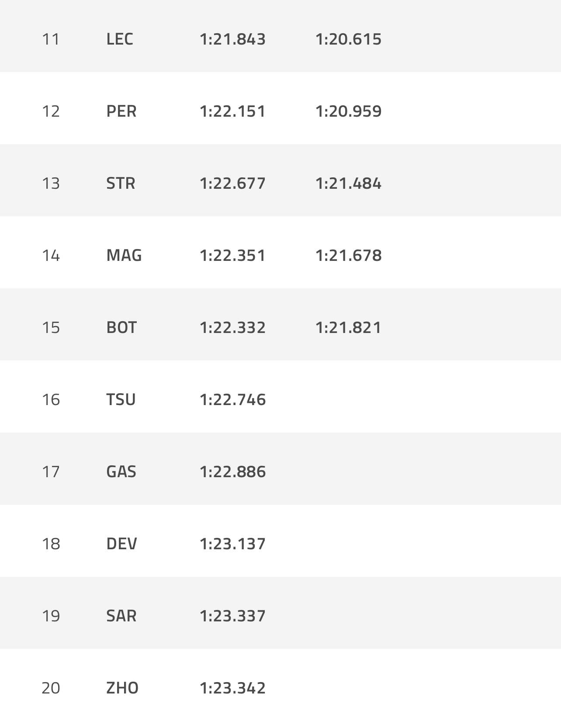The image size is (561, 728).
Task: Click driver ZHO in row 20
Action: click(122, 688)
